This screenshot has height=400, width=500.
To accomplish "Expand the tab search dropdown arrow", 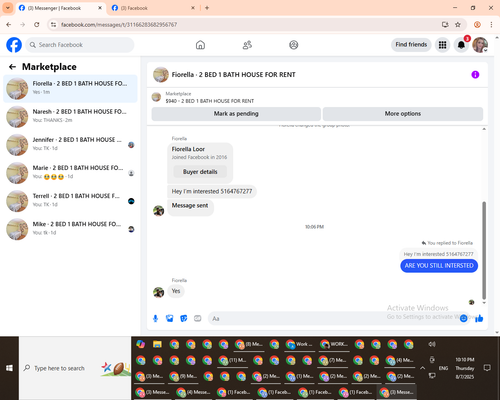I will point(8,8).
